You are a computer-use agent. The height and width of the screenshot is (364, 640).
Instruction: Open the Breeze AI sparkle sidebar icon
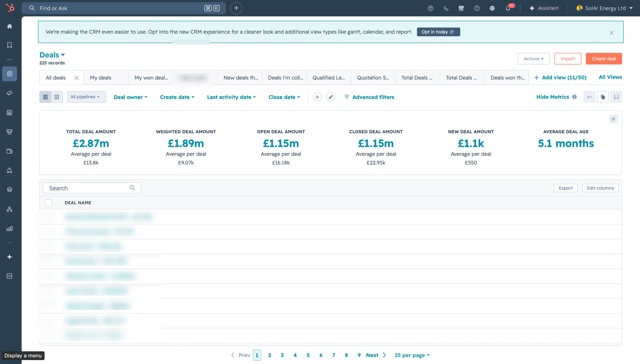pos(9,257)
